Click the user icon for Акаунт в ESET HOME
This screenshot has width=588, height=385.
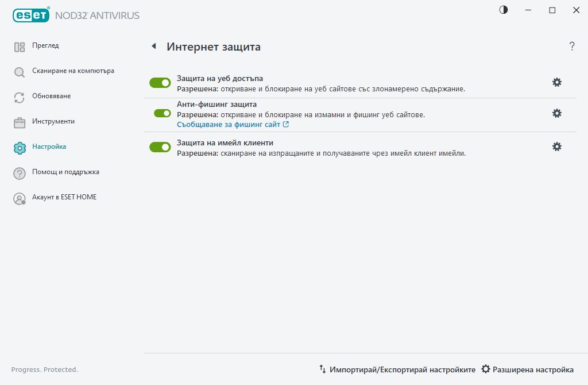20,198
